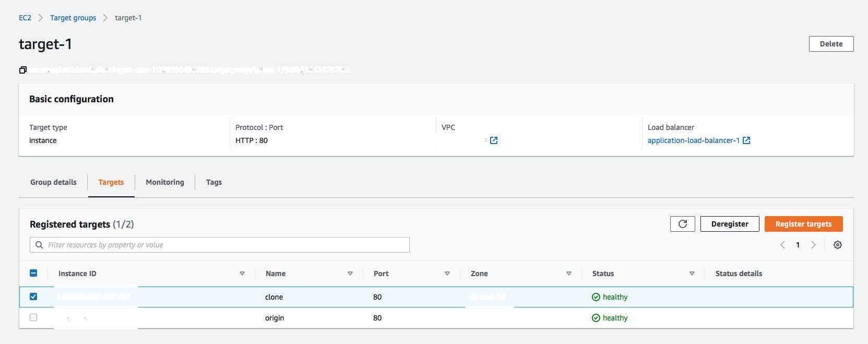Go to next page of targets
This screenshot has height=344, width=868.
[x=813, y=245]
